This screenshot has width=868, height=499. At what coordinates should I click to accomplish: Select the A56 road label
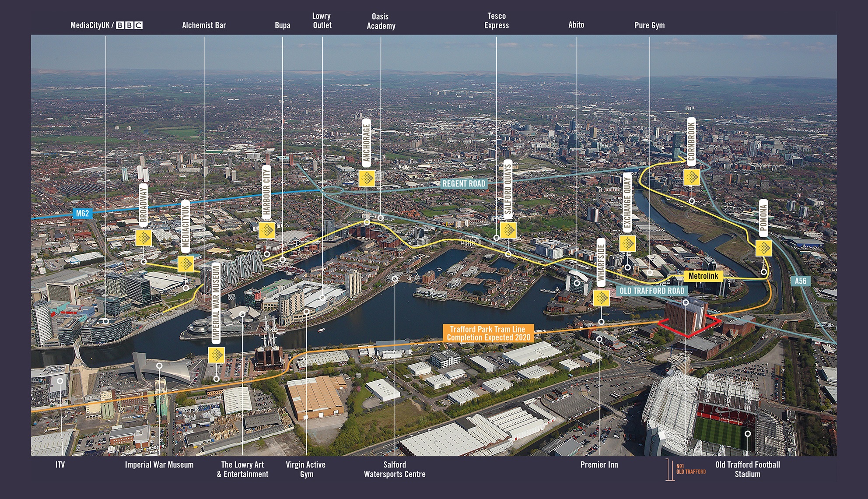tap(800, 281)
